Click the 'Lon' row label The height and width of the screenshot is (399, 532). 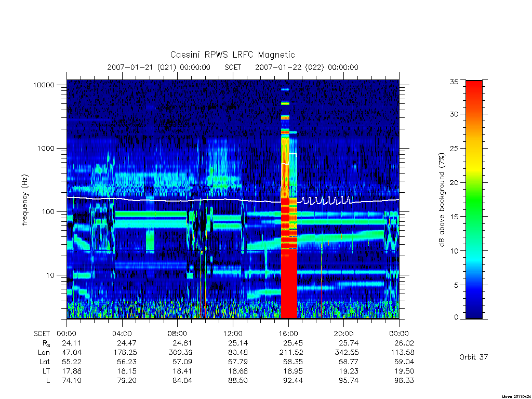(x=44, y=353)
